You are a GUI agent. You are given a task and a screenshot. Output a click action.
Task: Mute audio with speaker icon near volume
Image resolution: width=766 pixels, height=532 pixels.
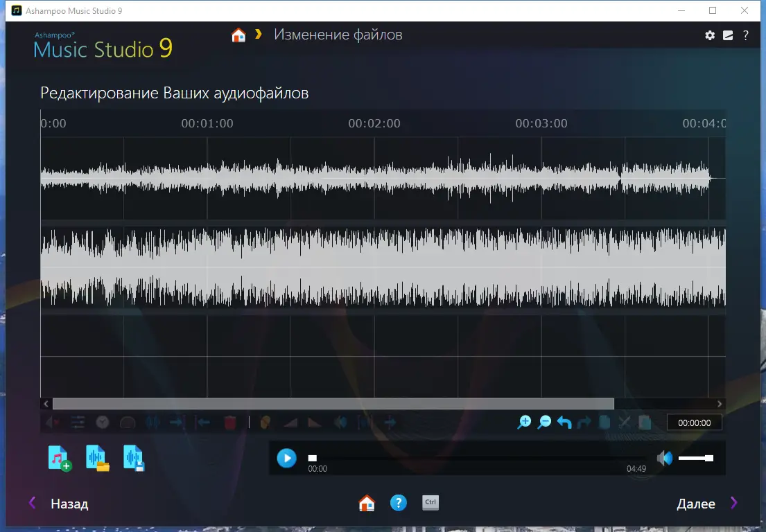point(664,458)
